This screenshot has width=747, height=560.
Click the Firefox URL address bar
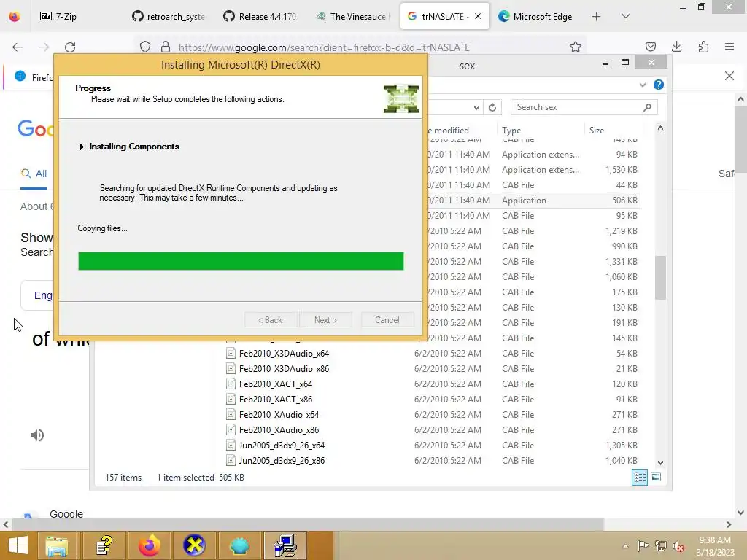click(x=324, y=47)
